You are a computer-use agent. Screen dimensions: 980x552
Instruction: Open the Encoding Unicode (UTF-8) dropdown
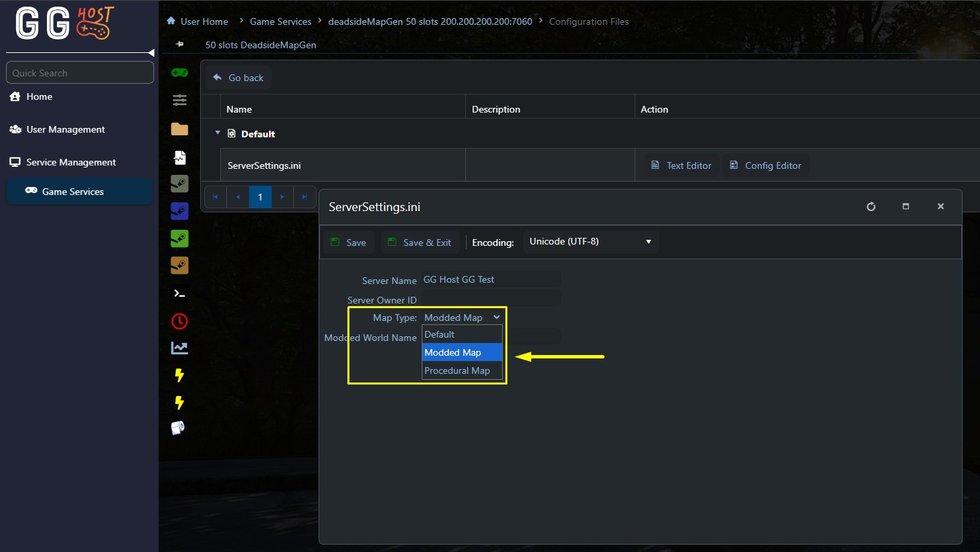(x=590, y=242)
